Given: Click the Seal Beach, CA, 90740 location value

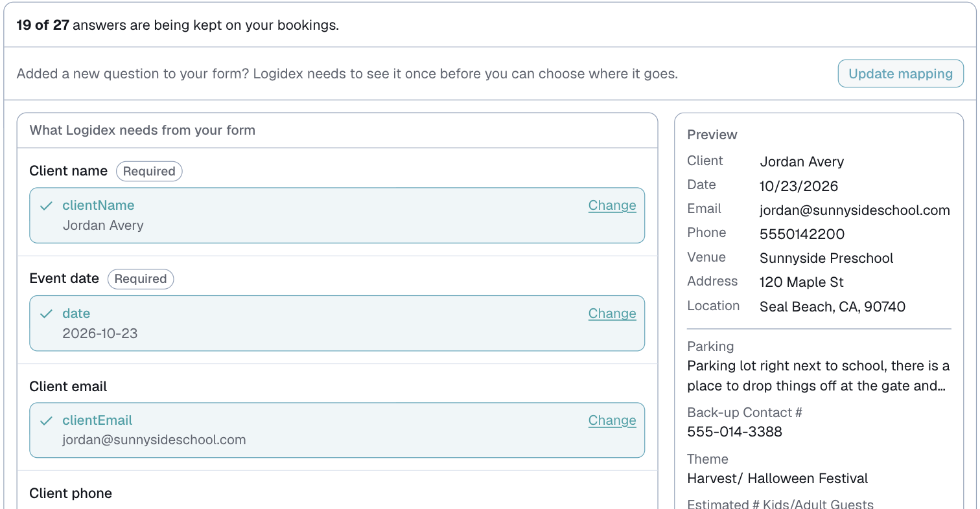Looking at the screenshot, I should pos(832,307).
